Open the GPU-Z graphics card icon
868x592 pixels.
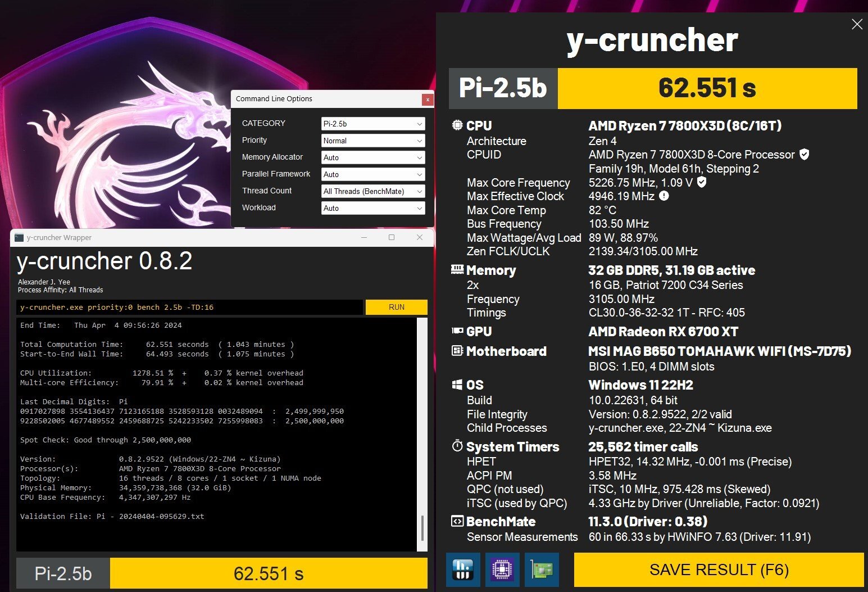[542, 570]
